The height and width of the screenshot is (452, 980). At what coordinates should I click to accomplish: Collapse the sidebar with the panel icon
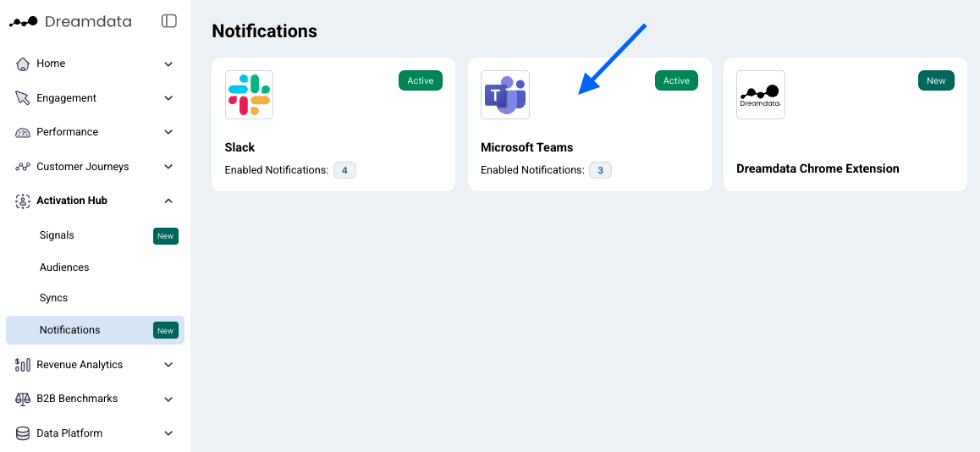[x=168, y=21]
